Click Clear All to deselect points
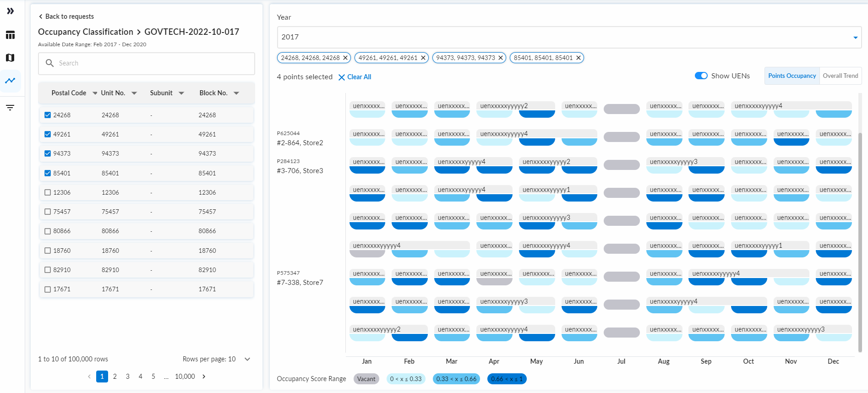This screenshot has height=393, width=868. tap(355, 77)
